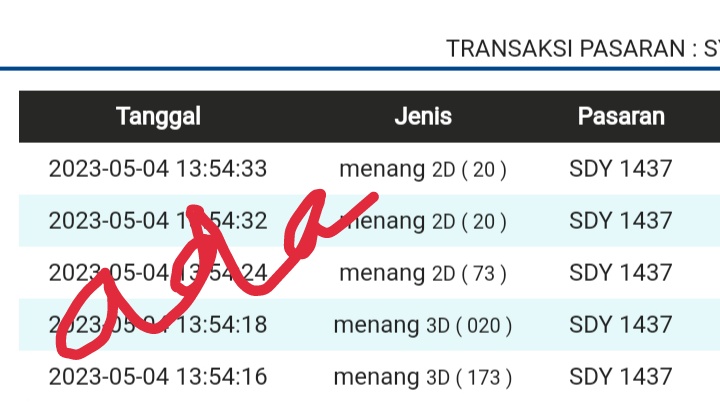Image resolution: width=720 pixels, height=402 pixels.
Task: Click SDY 1437 in the menang 3D (173) row
Action: [621, 377]
